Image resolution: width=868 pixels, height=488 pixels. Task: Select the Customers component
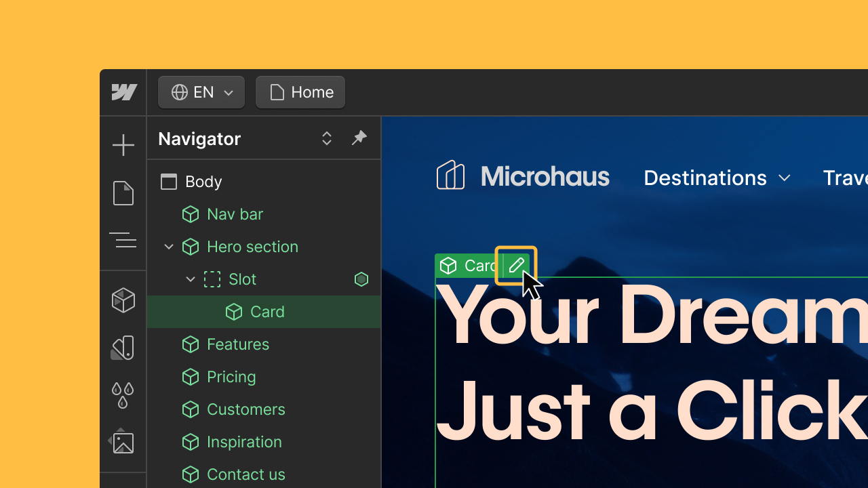click(264, 409)
